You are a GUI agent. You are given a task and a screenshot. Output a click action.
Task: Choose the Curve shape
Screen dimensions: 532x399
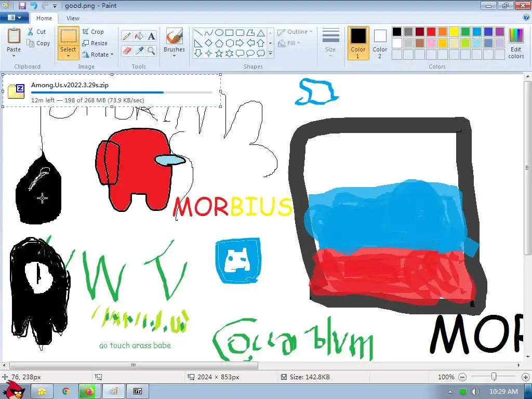tap(209, 33)
